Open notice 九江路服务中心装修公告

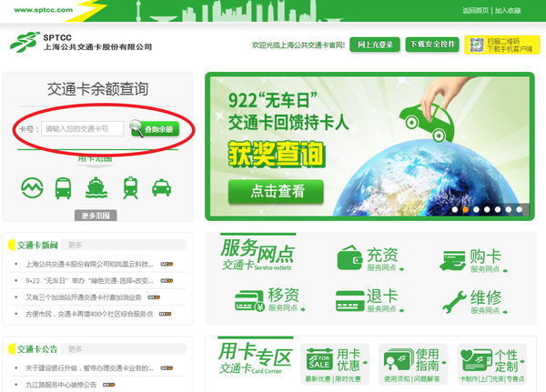(61, 385)
